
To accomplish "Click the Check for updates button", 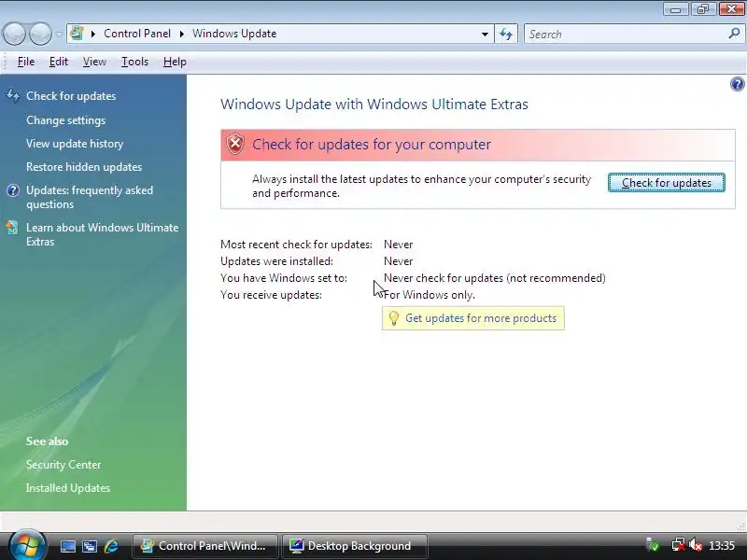I will tap(667, 183).
